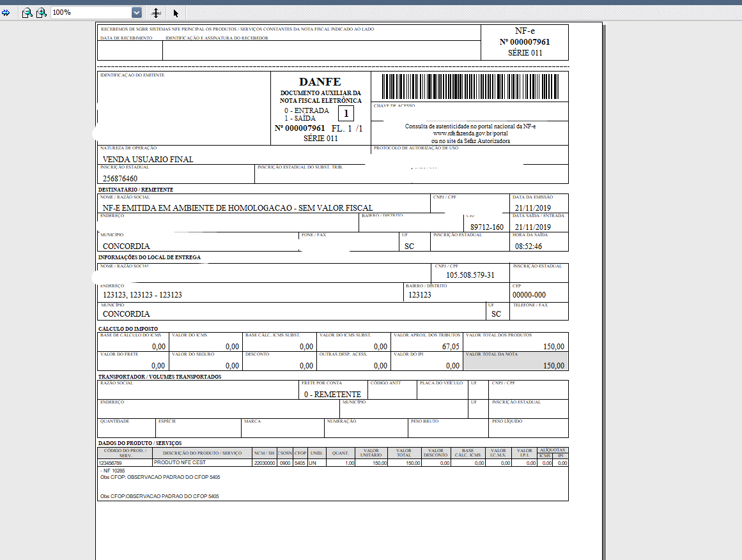
Task: Click the inscrição estadual value 256876460
Action: pos(120,179)
